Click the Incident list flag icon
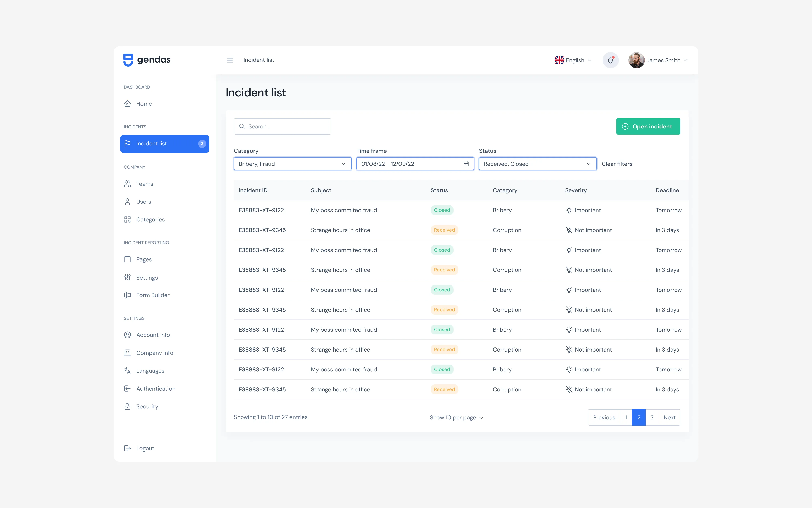Screen dimensions: 812x508 pos(127,143)
